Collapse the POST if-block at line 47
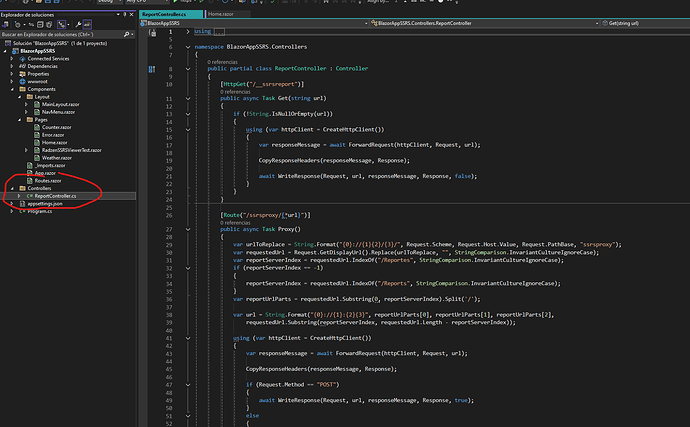This screenshot has height=427, width=690. [x=188, y=385]
